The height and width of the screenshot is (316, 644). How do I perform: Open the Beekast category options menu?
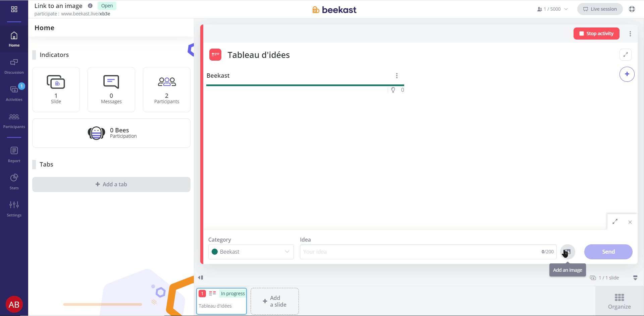pyautogui.click(x=397, y=76)
